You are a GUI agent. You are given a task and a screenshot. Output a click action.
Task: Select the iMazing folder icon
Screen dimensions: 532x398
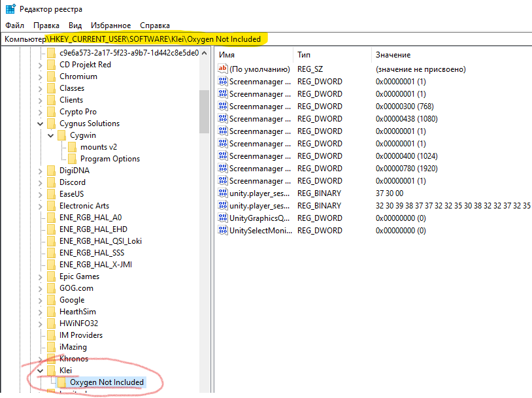point(51,347)
